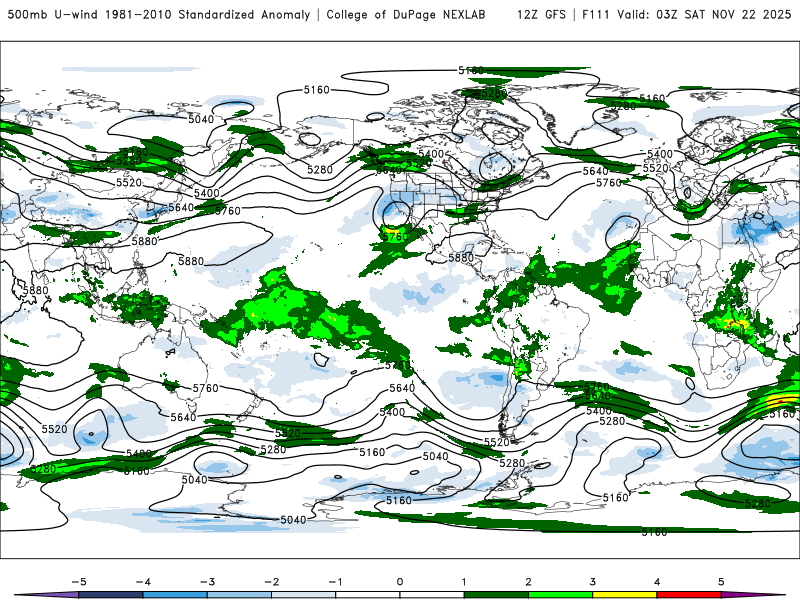
Task: Click the positive '5' colorbar tick label
Action: tap(721, 582)
